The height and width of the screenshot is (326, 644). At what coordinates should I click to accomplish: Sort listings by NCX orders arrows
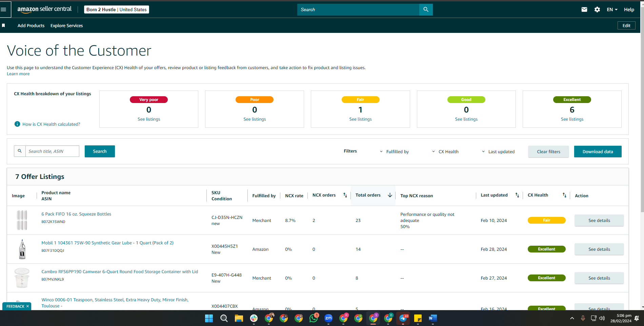pos(345,195)
